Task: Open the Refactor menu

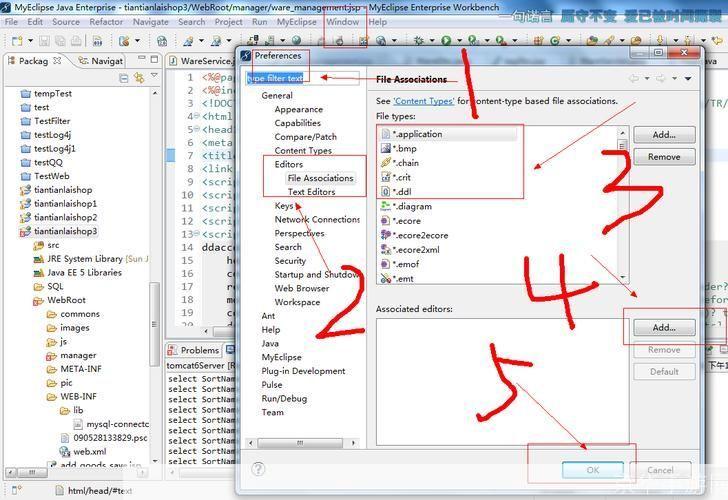Action: tap(106, 22)
